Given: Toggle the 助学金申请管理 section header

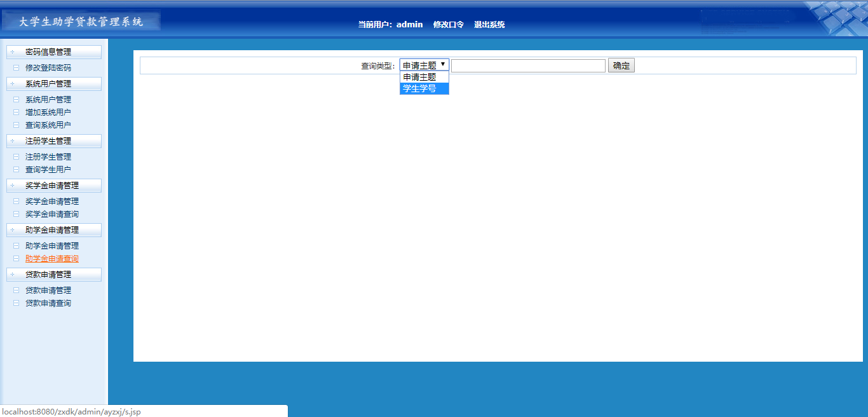Looking at the screenshot, I should [54, 230].
